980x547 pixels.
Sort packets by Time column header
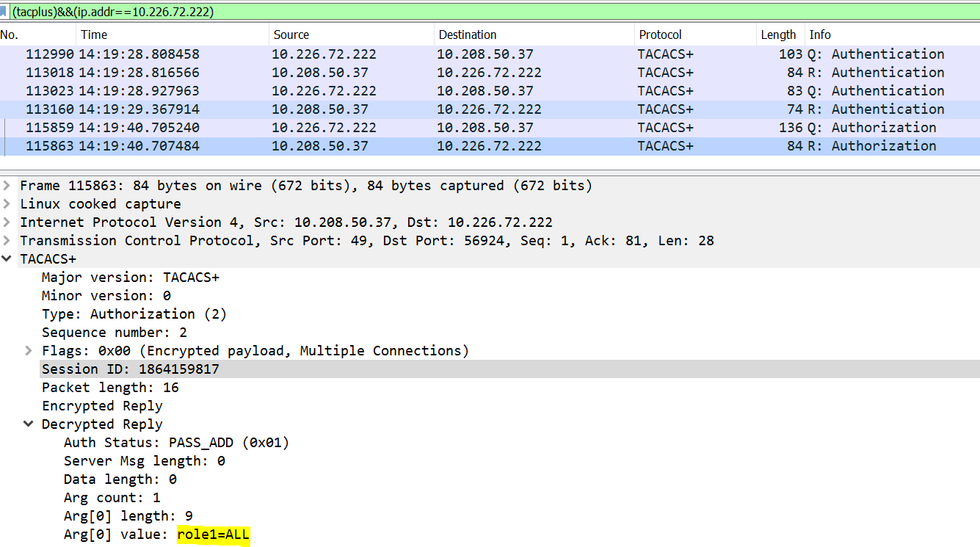173,35
